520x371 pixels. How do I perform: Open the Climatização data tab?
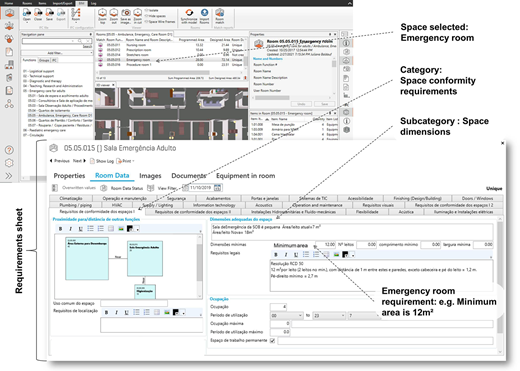71,198
